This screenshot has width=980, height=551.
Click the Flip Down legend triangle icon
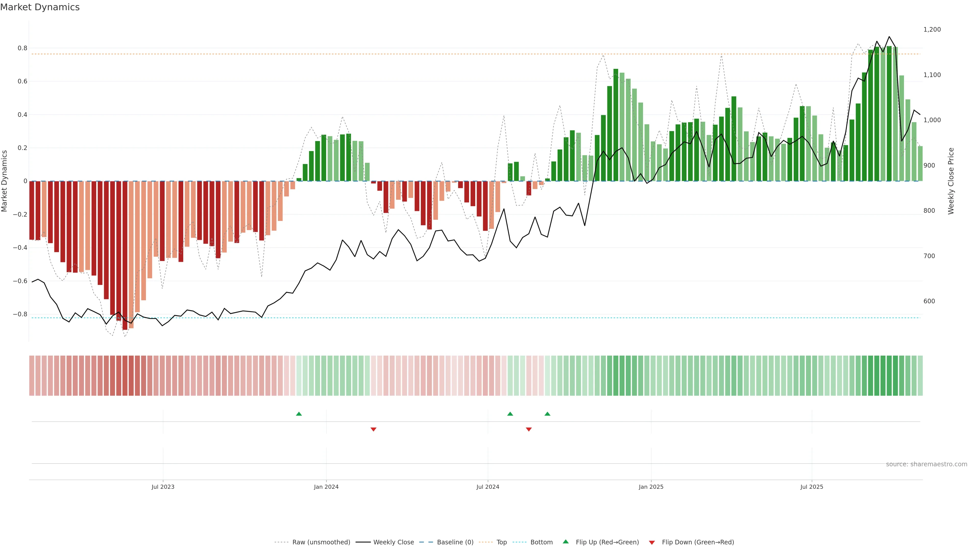click(x=652, y=543)
